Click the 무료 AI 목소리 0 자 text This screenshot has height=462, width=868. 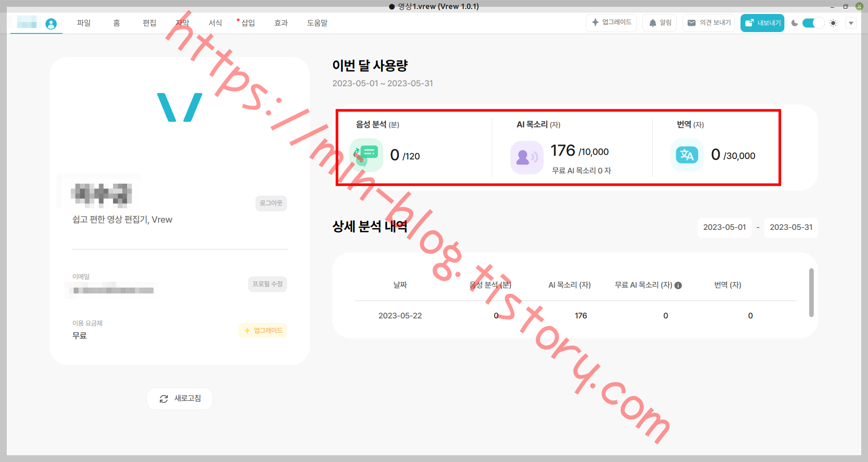click(581, 171)
